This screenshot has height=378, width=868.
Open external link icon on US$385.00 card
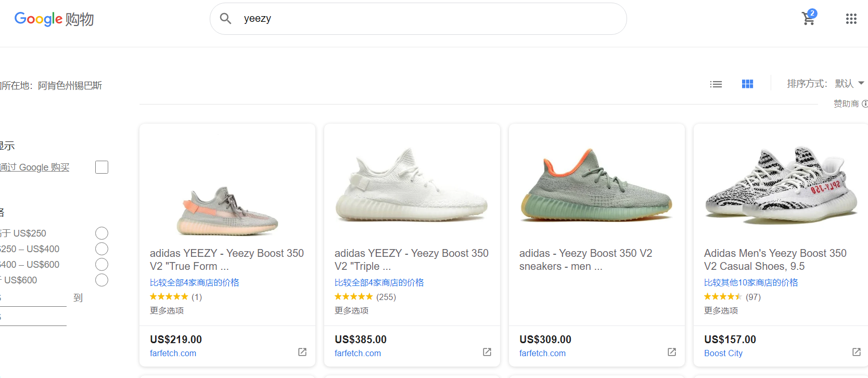(487, 352)
